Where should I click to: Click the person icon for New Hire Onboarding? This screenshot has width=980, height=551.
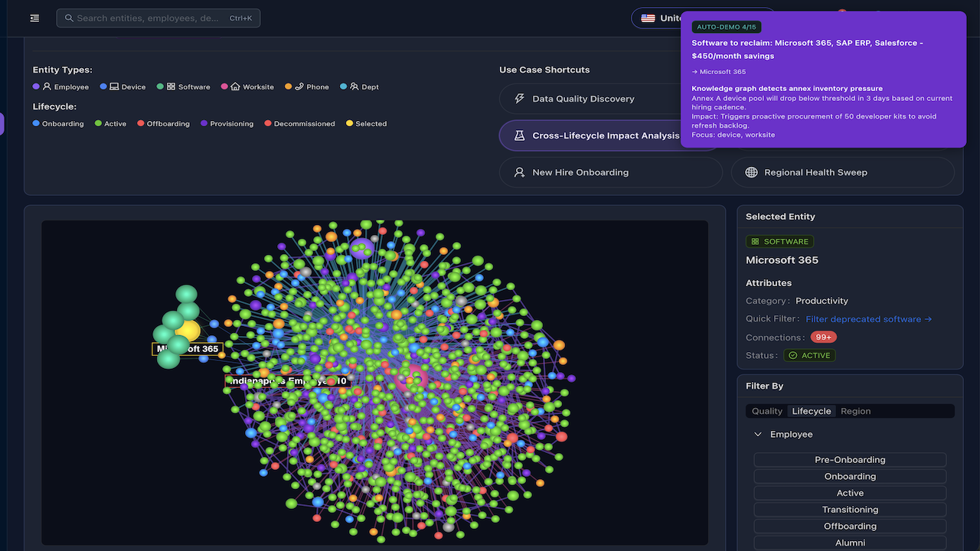click(x=519, y=172)
